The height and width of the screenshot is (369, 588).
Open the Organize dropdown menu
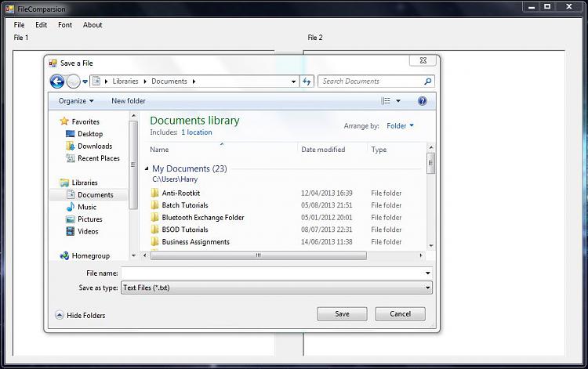coord(76,101)
